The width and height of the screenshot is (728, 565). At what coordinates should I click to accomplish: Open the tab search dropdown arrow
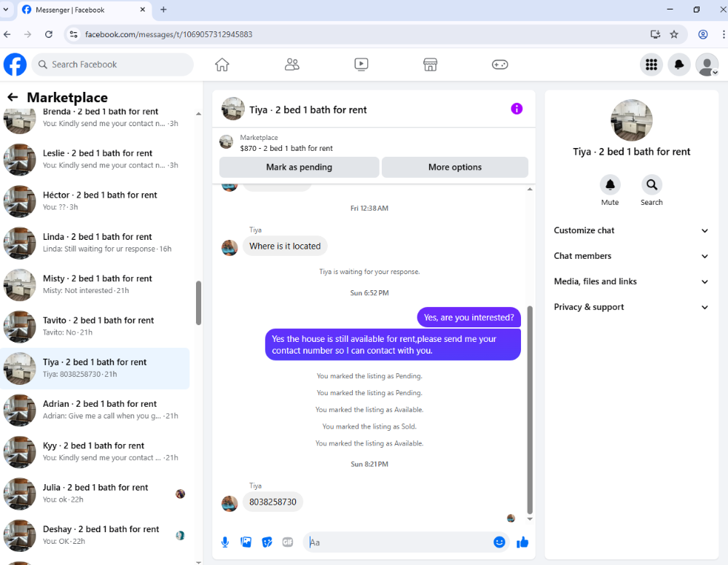[x=6, y=9]
